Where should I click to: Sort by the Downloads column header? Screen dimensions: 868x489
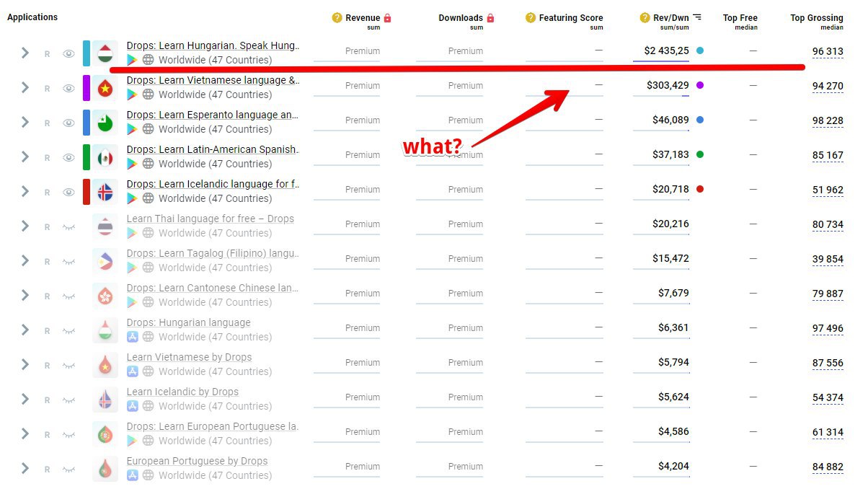461,18
